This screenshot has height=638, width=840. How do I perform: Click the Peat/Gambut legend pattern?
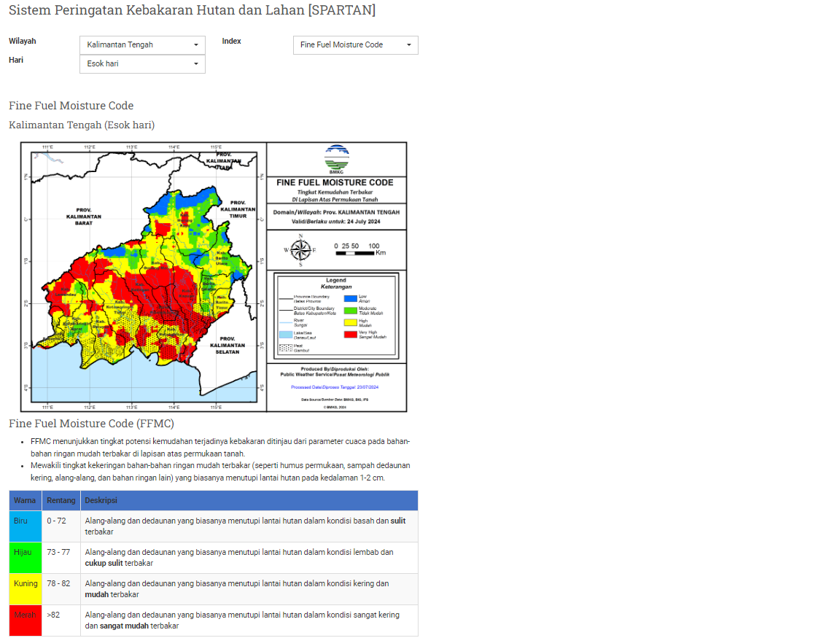click(x=286, y=349)
